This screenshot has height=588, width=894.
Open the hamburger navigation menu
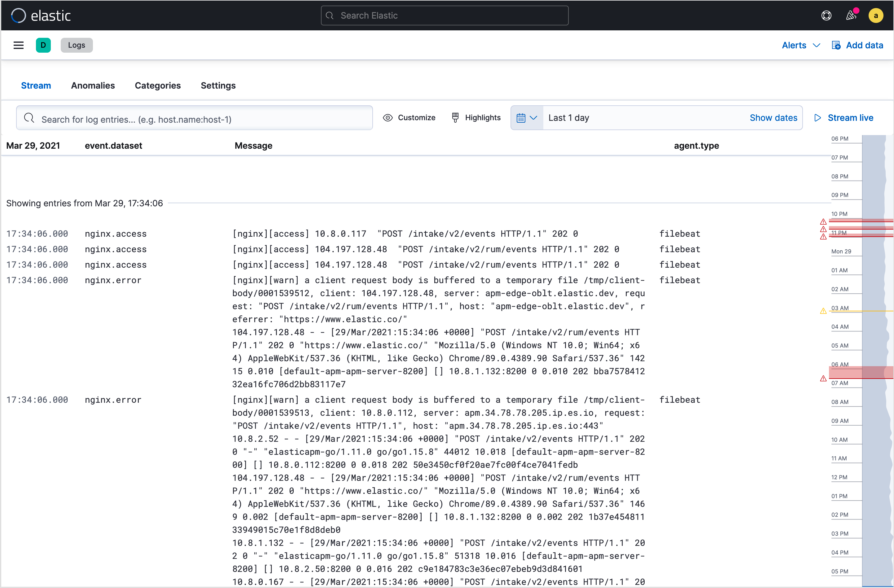tap(18, 45)
